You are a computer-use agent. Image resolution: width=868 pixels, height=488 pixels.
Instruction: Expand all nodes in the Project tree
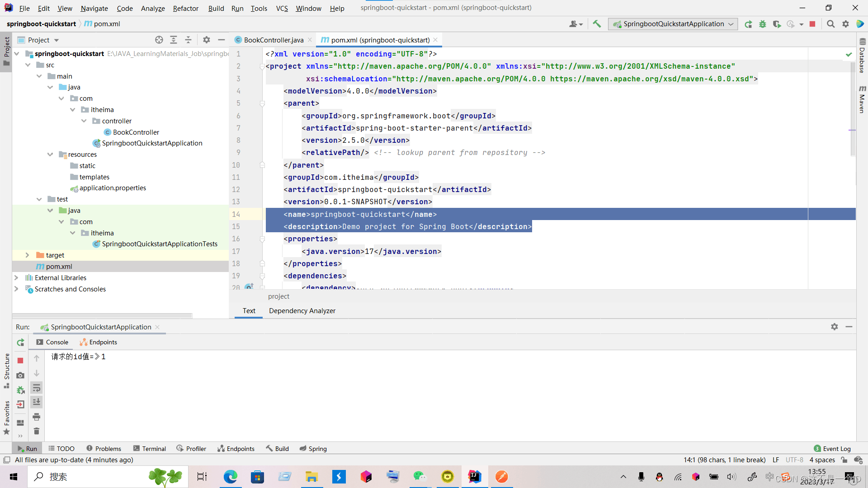tap(174, 40)
